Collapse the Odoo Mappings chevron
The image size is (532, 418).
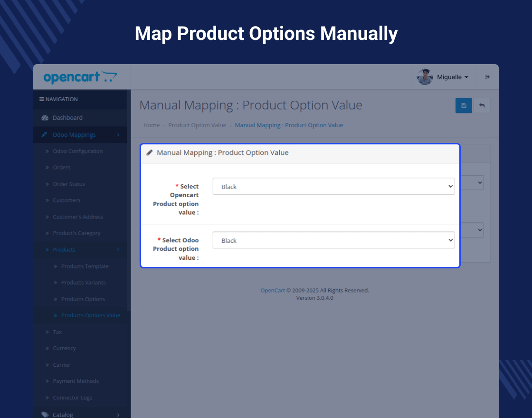118,135
